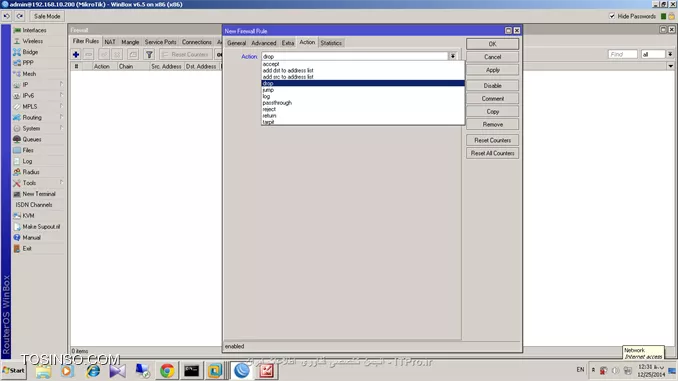The image size is (678, 381).
Task: Open the Radius settings
Action: coord(31,172)
